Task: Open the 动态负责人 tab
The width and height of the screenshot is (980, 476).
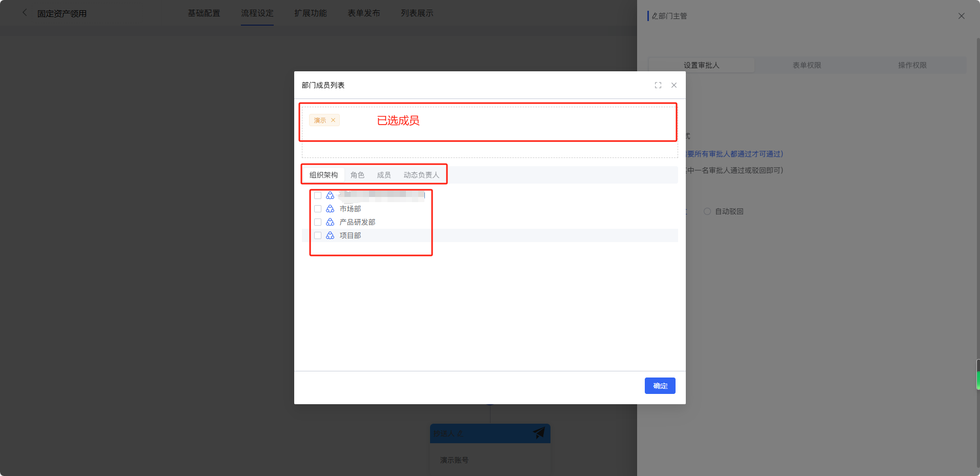Action: point(421,175)
